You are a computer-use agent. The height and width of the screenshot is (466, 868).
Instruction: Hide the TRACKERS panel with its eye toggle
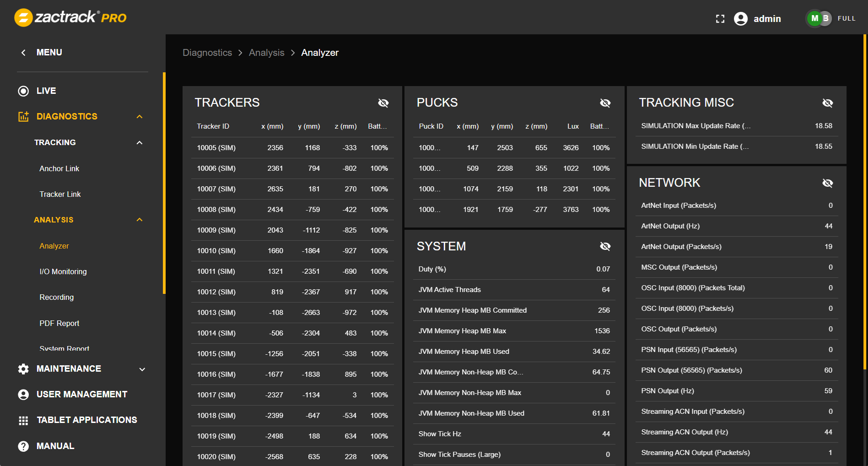tap(383, 103)
